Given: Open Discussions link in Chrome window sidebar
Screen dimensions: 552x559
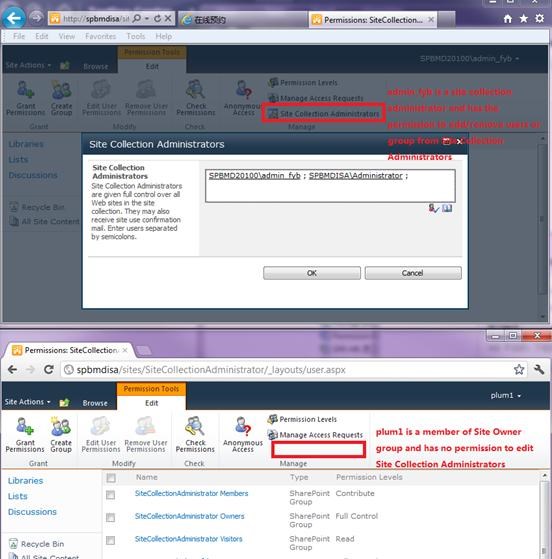Looking at the screenshot, I should (x=32, y=512).
